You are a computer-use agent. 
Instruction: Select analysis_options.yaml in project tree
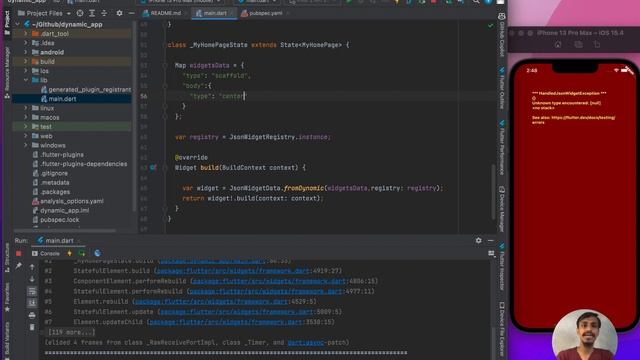click(x=71, y=201)
